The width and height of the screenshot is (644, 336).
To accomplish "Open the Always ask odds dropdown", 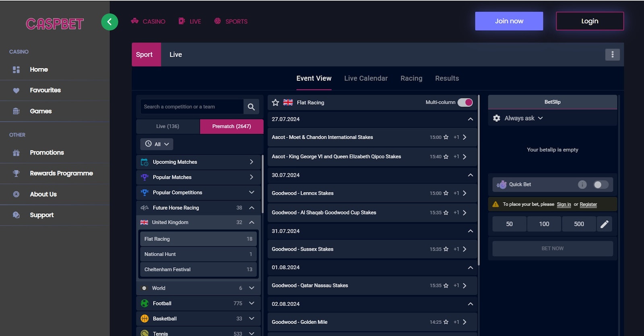I will 523,118.
